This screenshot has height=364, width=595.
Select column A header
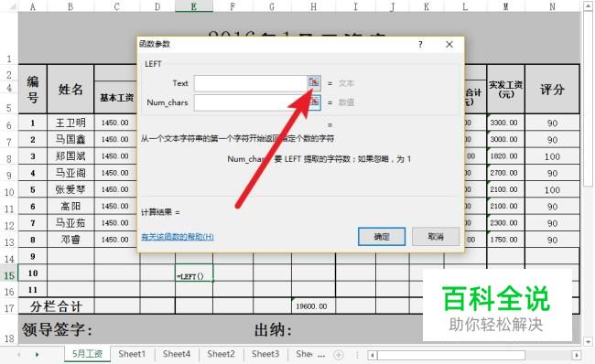pos(33,6)
